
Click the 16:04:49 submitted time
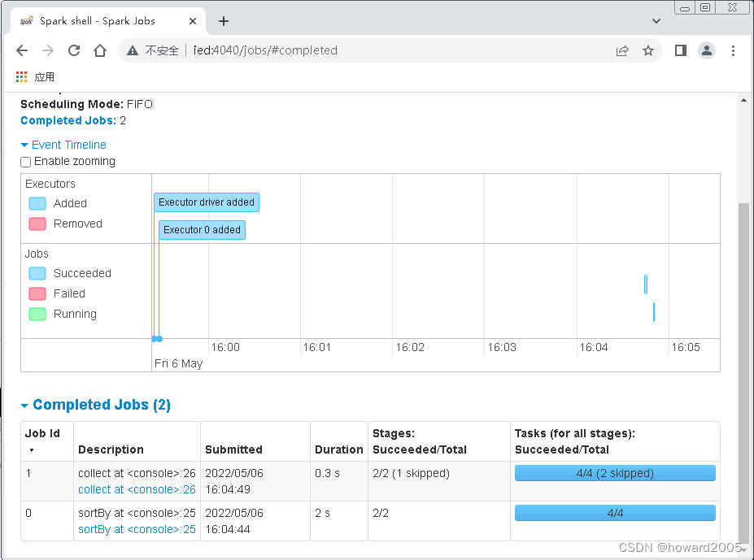(228, 489)
